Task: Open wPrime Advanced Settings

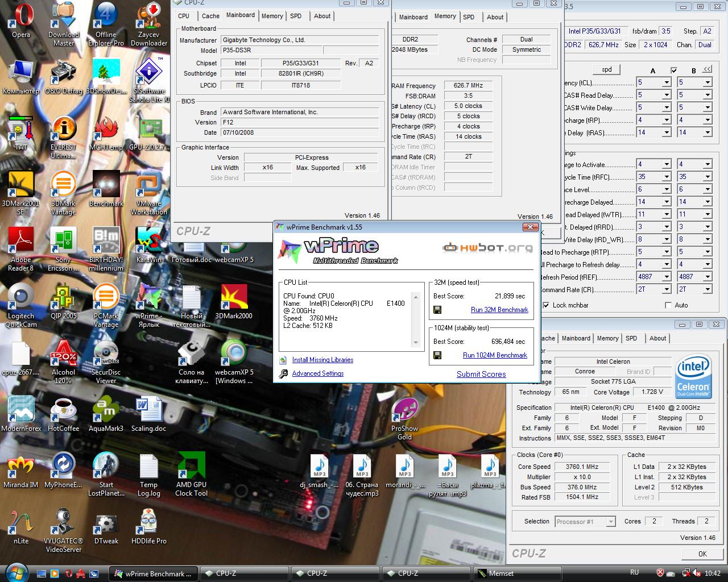Action: 318,373
